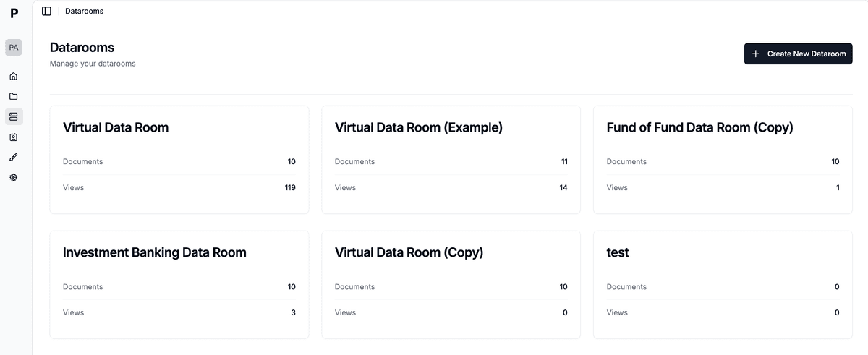868x355 pixels.
Task: Open Investment Banking Data Room card
Action: [x=154, y=253]
